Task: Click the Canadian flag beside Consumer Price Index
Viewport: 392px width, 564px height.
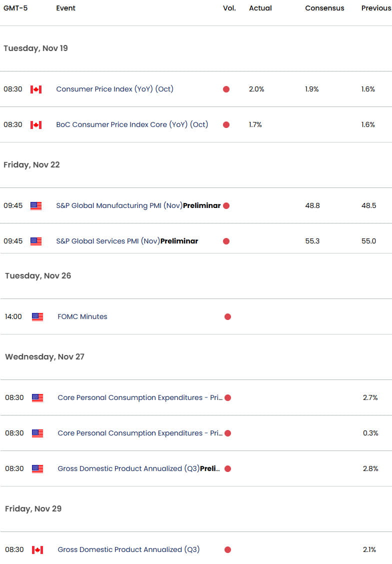Action: (x=36, y=89)
